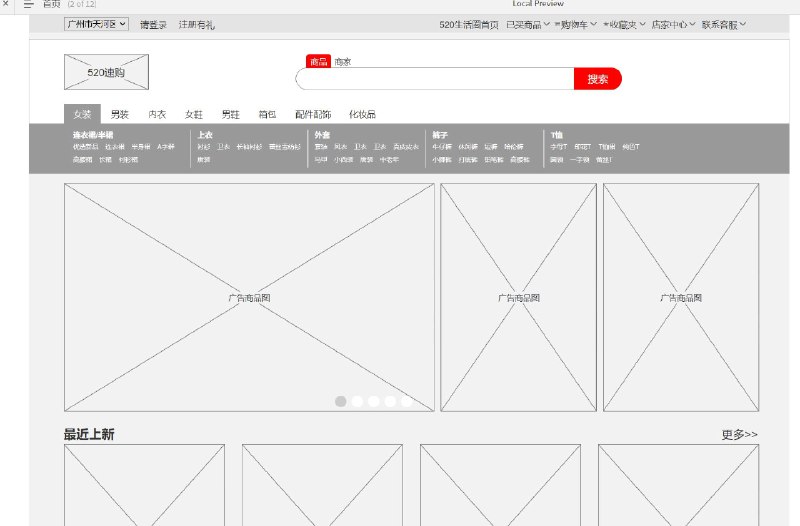Open the 打底裤 link

(x=468, y=160)
